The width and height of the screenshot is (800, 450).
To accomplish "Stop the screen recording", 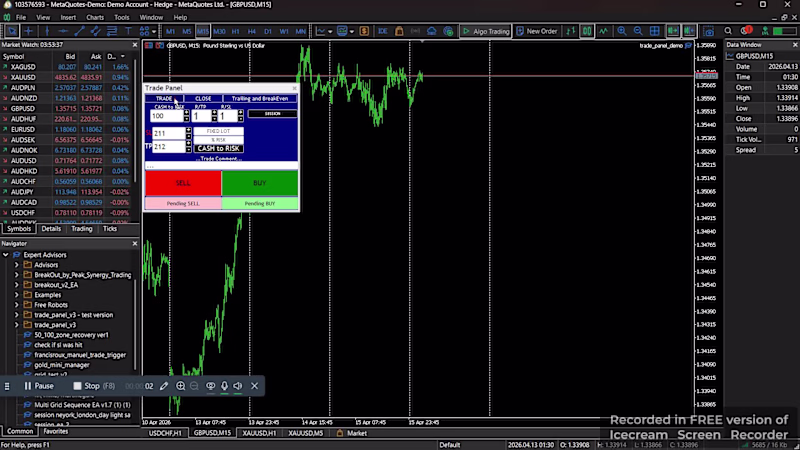I will click(x=94, y=386).
